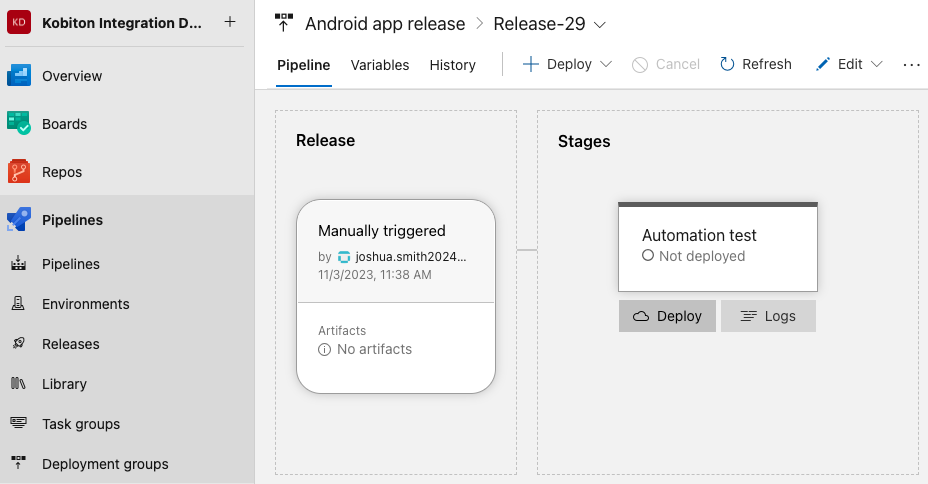The image size is (928, 484).
Task: Select the Automation test stage card
Action: [718, 247]
